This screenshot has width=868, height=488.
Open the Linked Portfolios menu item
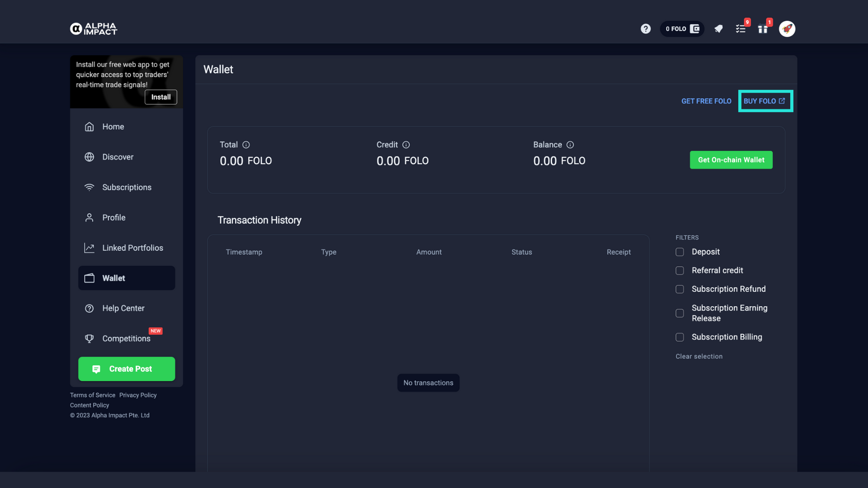[127, 248]
